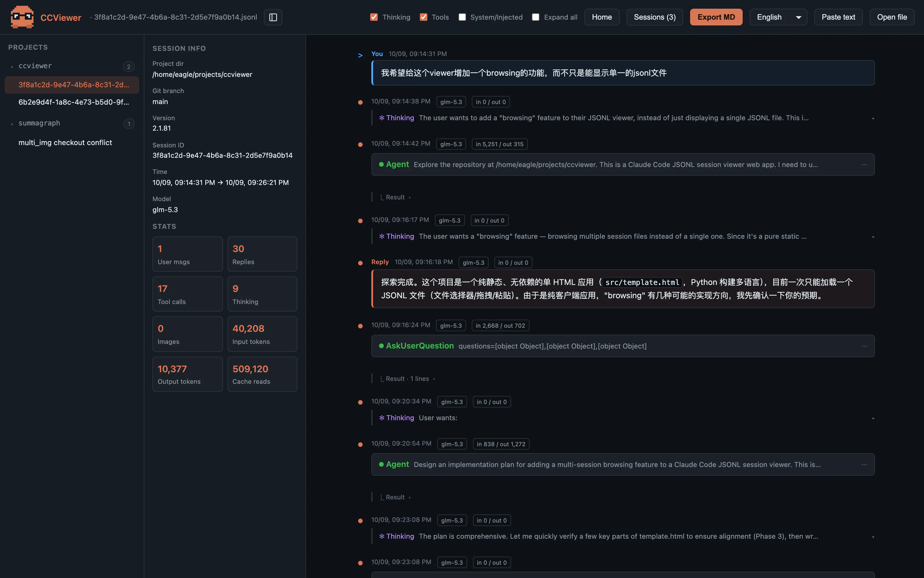Image resolution: width=924 pixels, height=578 pixels.
Task: Click the Thinking asterisk icon at 09:14:38 PM
Action: tap(381, 118)
